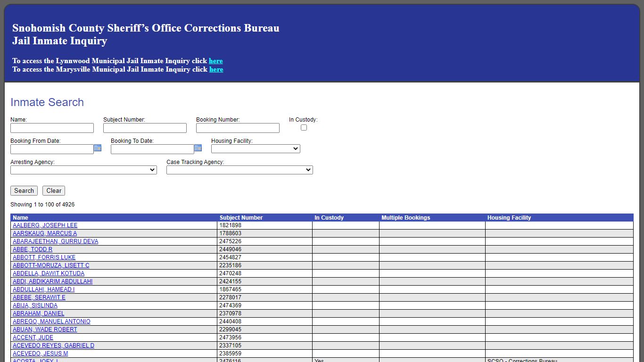Click the Inmate Search heading

[x=47, y=102]
